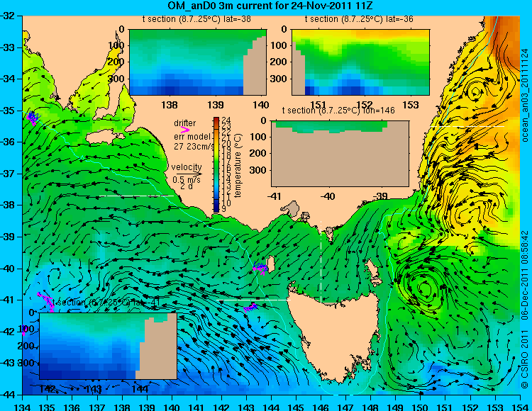Click the drifter track near 135E 41S
This screenshot has width=532, height=411.
pyautogui.click(x=47, y=300)
